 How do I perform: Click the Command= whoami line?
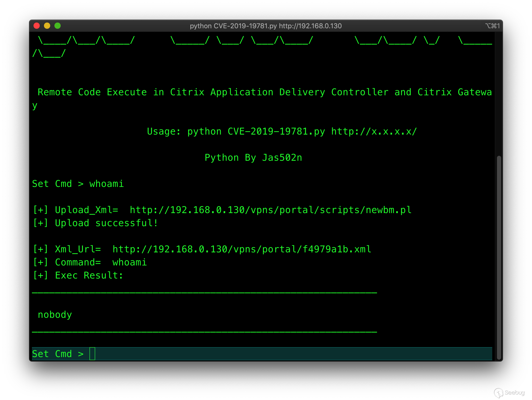90,262
